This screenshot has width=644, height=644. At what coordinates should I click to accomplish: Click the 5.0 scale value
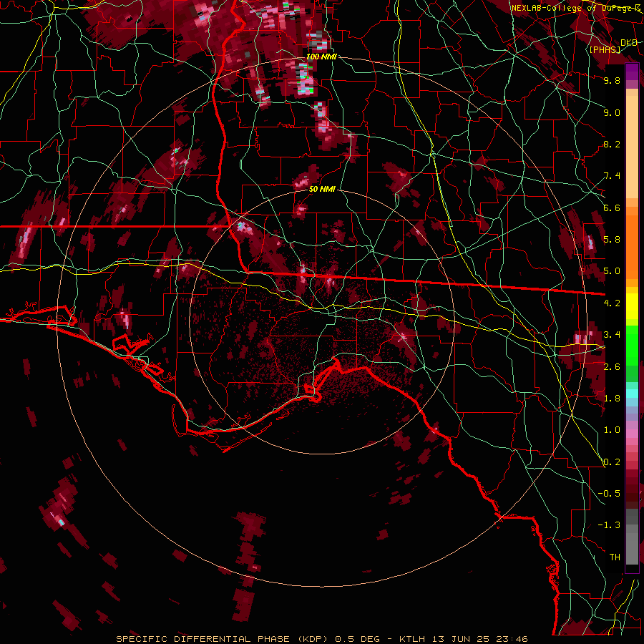(x=612, y=271)
